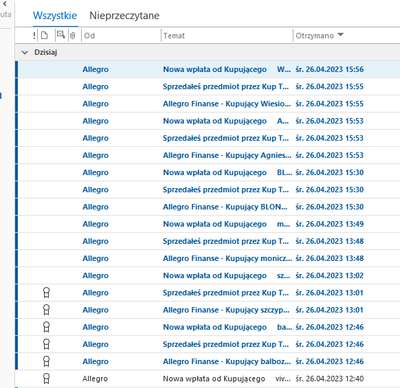Screen dimensions: 400x388
Task: Open Sprzedałeś przedmiot message received 12:46
Action: 208,344
